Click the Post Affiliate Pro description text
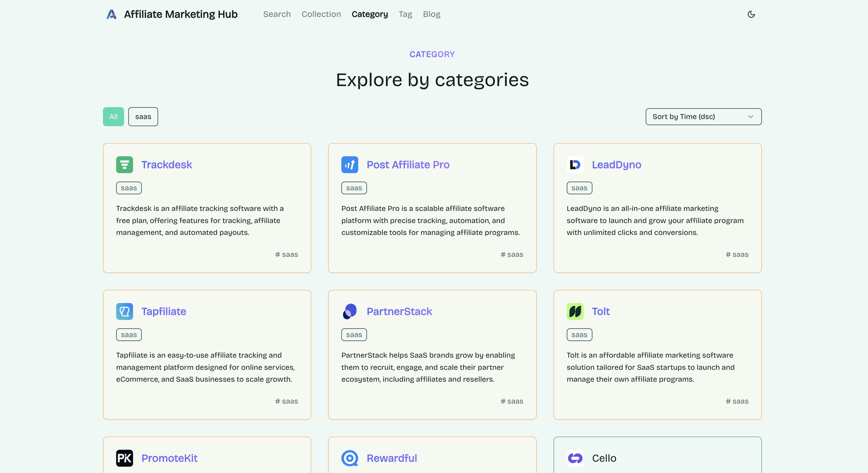The image size is (868, 473). click(431, 220)
